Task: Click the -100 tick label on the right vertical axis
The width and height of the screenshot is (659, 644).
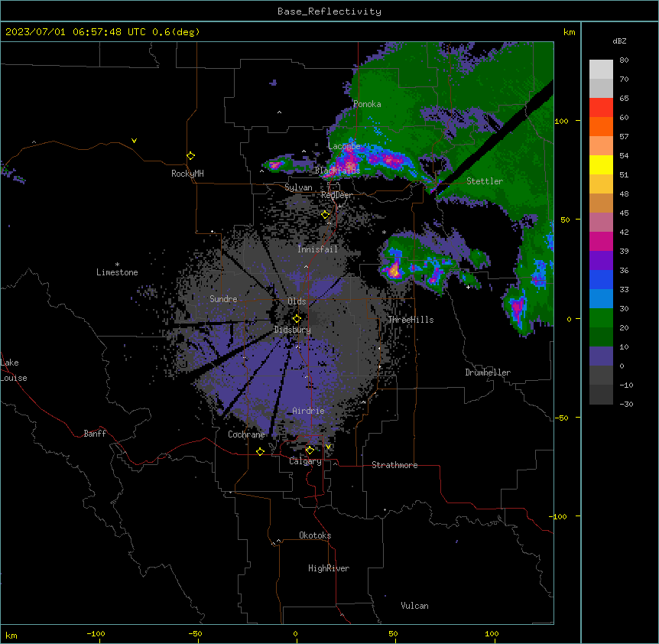Action: [559, 516]
